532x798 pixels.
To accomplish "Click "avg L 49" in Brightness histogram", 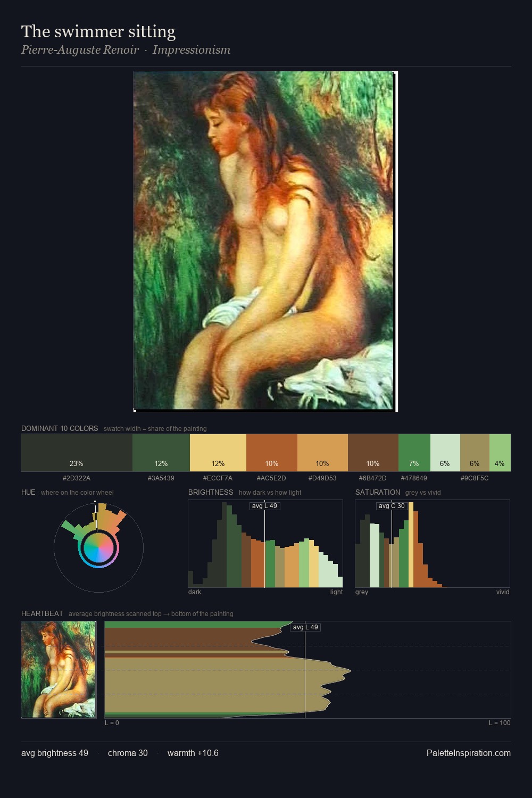I will point(265,506).
